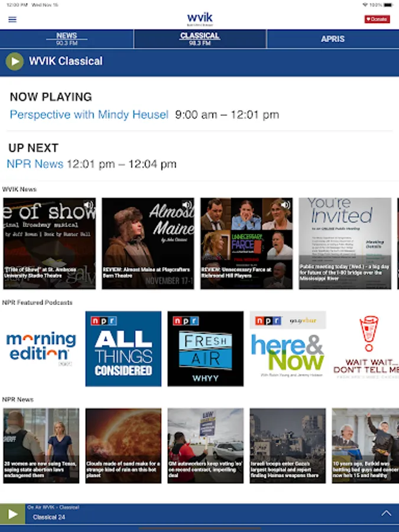This screenshot has height=532, width=399.
Task: Open the 10 years ago Batkid story
Action: pyautogui.click(x=365, y=446)
